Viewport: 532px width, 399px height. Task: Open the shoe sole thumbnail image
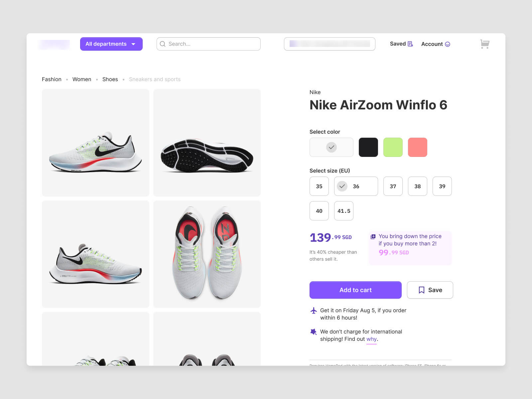tap(207, 143)
